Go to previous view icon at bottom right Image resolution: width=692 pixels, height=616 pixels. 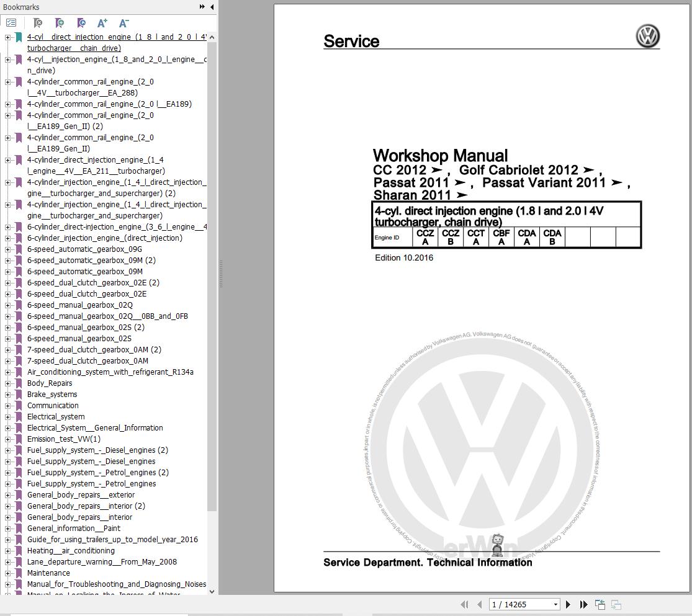pos(600,604)
